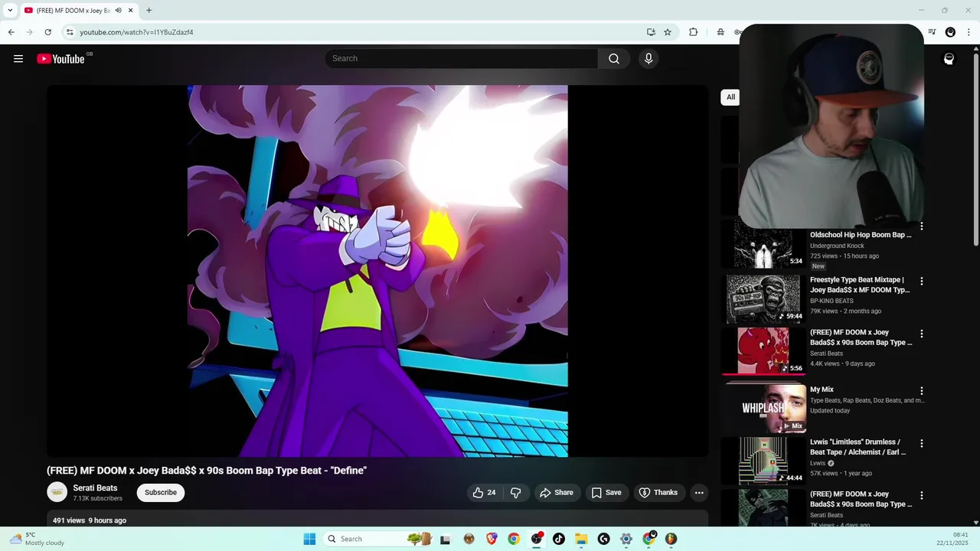
Task: Open the weather widget Mostly cloudy
Action: (x=37, y=539)
